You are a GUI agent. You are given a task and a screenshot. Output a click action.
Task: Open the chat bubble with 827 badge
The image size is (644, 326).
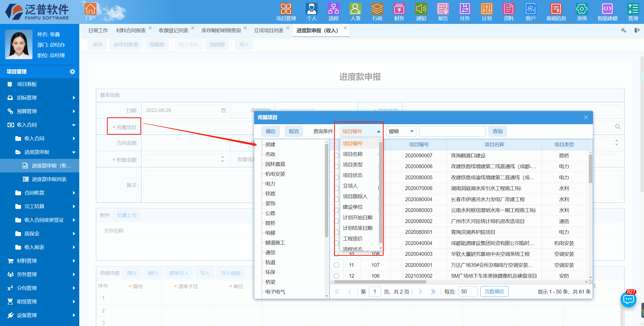tap(628, 300)
